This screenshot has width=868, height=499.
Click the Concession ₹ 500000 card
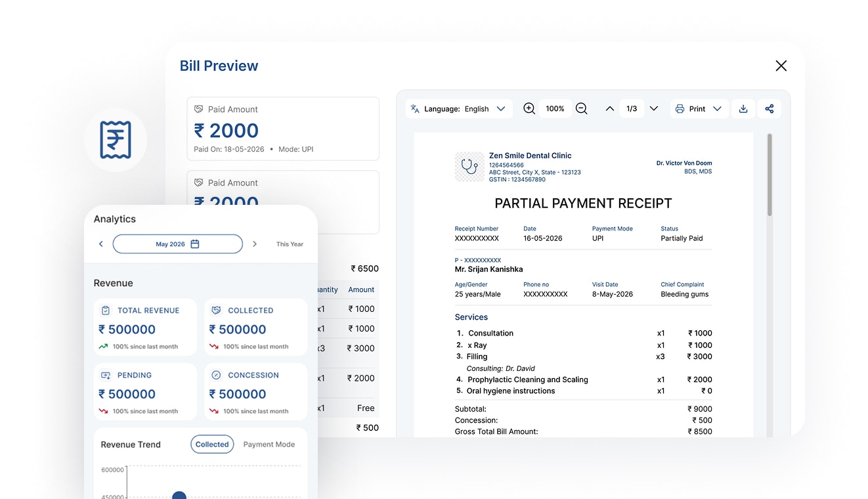click(x=255, y=392)
